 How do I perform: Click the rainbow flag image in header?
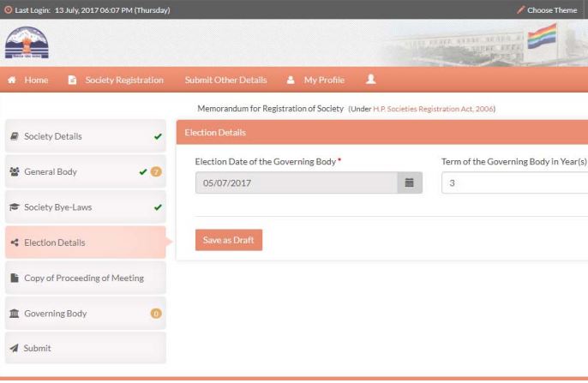coord(542,36)
